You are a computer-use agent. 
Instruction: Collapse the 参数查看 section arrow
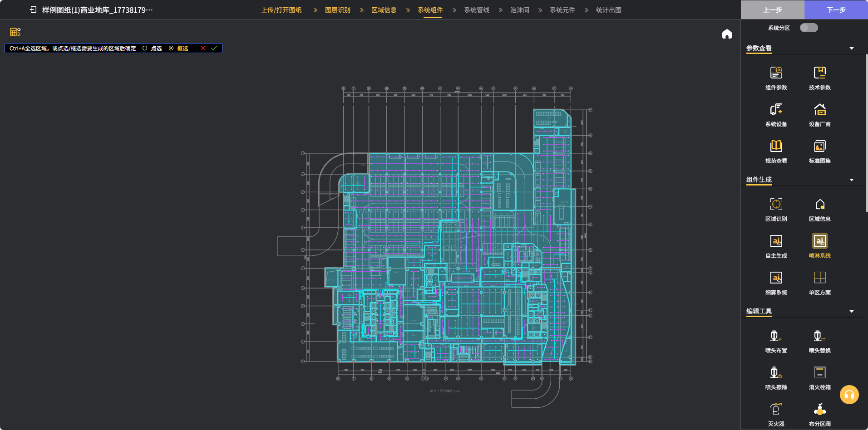click(852, 49)
